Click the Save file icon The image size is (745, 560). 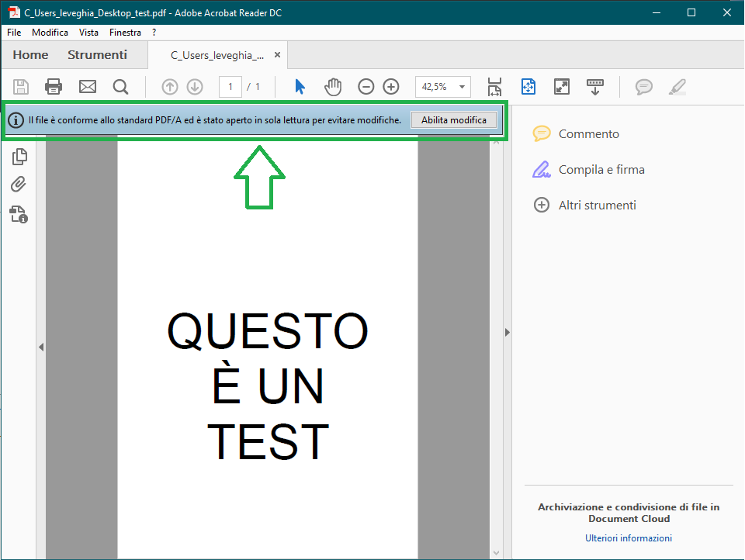pyautogui.click(x=21, y=87)
